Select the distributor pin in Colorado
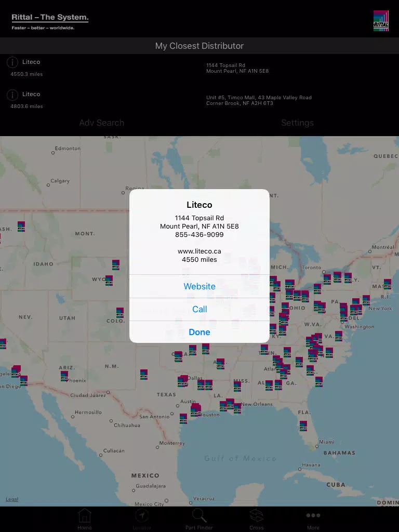The image size is (399, 532). coord(120,312)
